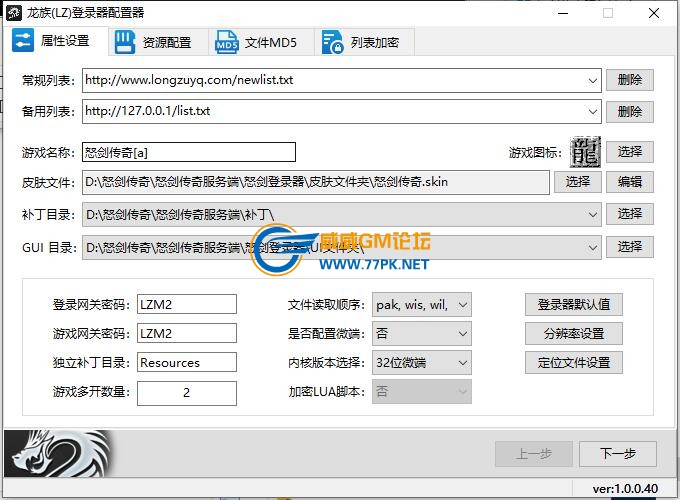Choose a game icon with 选择
This screenshot has height=500, width=680.
pos(630,152)
